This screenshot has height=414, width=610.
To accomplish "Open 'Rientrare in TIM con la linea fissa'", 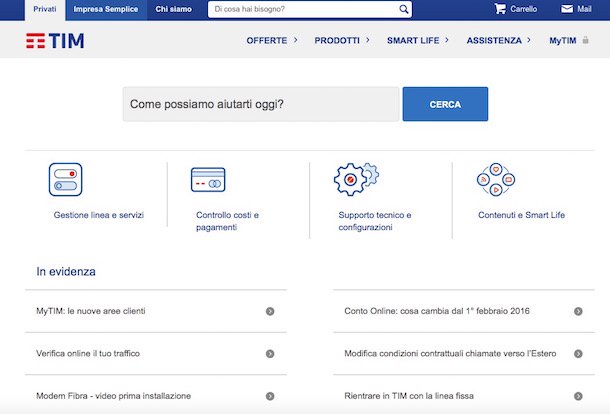I will [409, 396].
